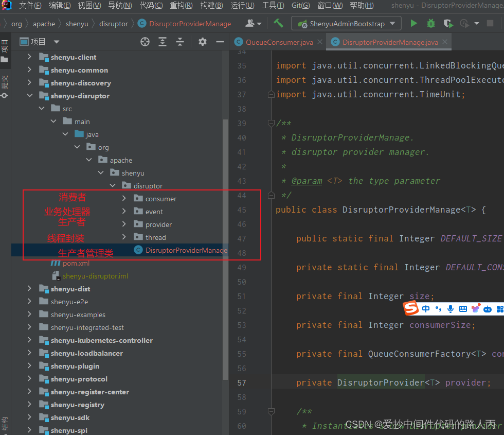Open the user/code-with-me icon dropdown
The image size is (504, 435).
tap(253, 23)
